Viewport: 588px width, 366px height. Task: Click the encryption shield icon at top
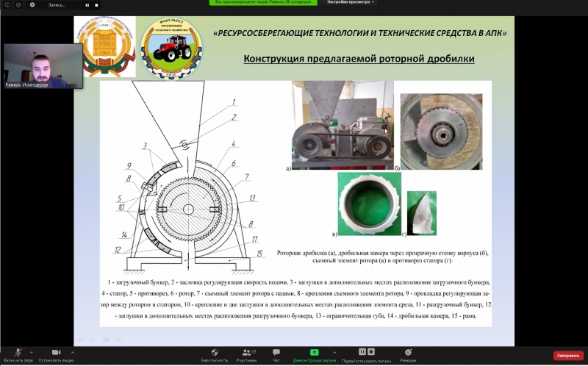pyautogui.click(x=19, y=5)
